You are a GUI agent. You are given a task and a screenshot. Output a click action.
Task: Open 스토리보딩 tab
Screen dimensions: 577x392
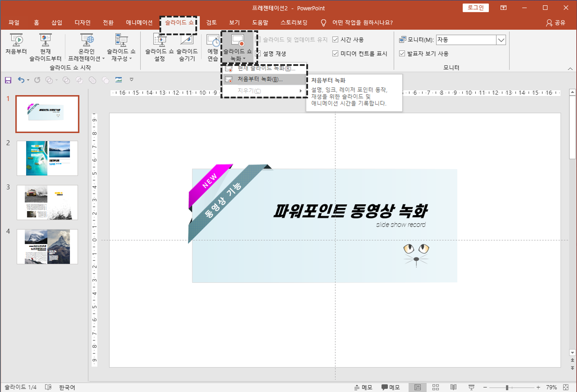[294, 23]
